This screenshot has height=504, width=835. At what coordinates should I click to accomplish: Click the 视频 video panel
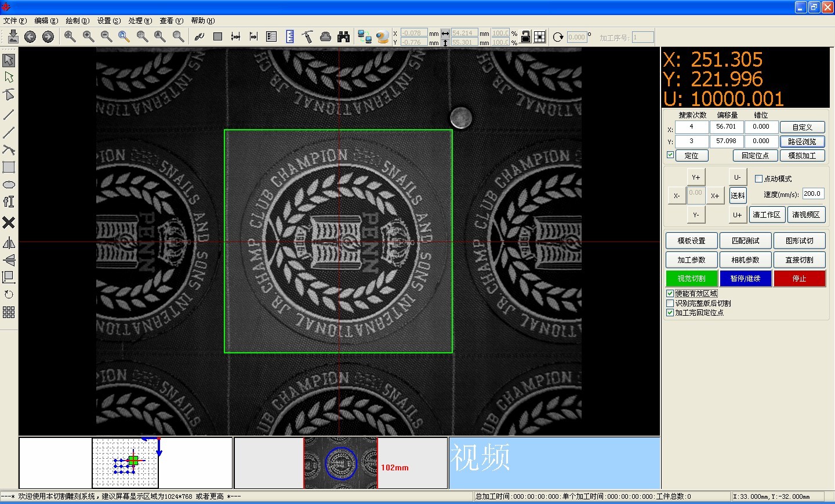point(554,463)
